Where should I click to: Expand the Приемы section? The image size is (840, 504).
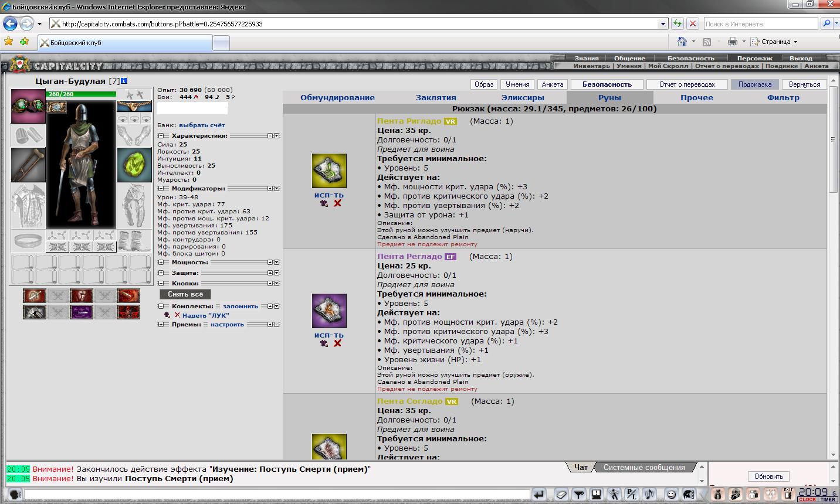pyautogui.click(x=161, y=325)
